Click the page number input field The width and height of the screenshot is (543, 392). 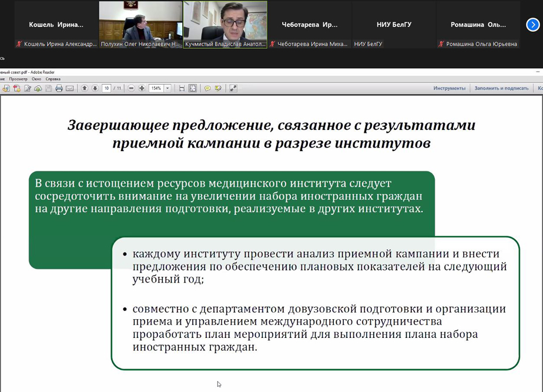tap(106, 88)
